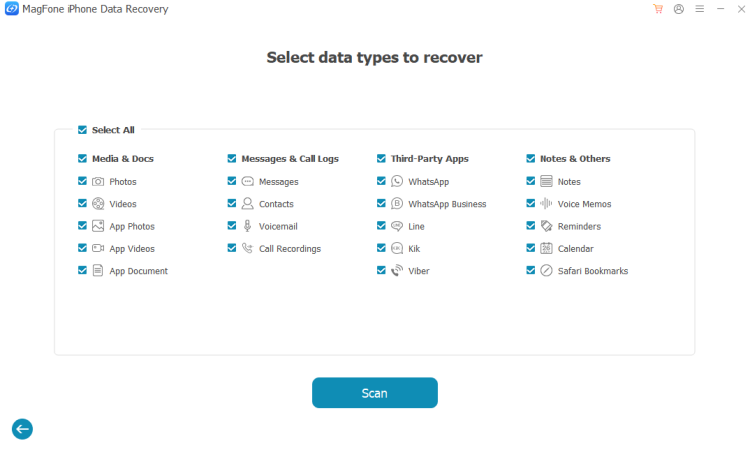Click the Photos camera icon
750x450 pixels.
[98, 181]
